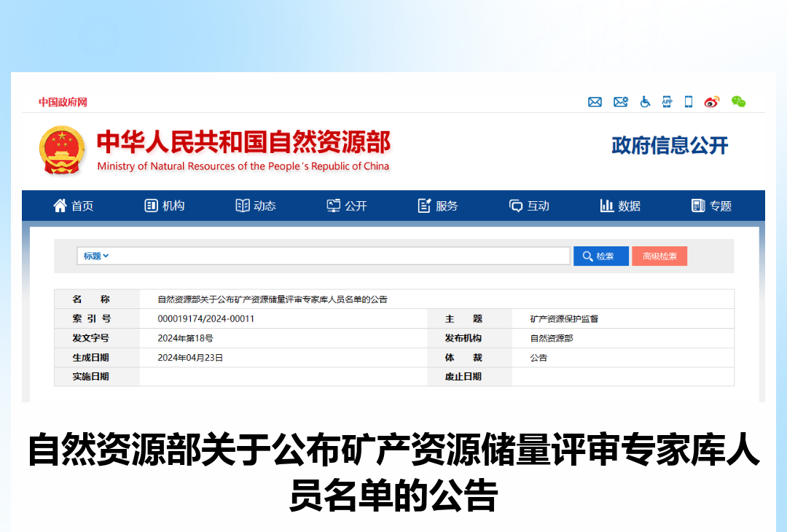
Task: Click the blue 检索 search button
Action: [600, 257]
